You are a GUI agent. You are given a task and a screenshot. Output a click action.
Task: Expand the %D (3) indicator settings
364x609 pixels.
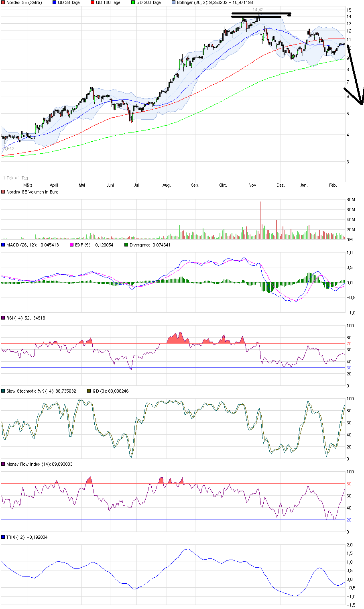(88, 391)
